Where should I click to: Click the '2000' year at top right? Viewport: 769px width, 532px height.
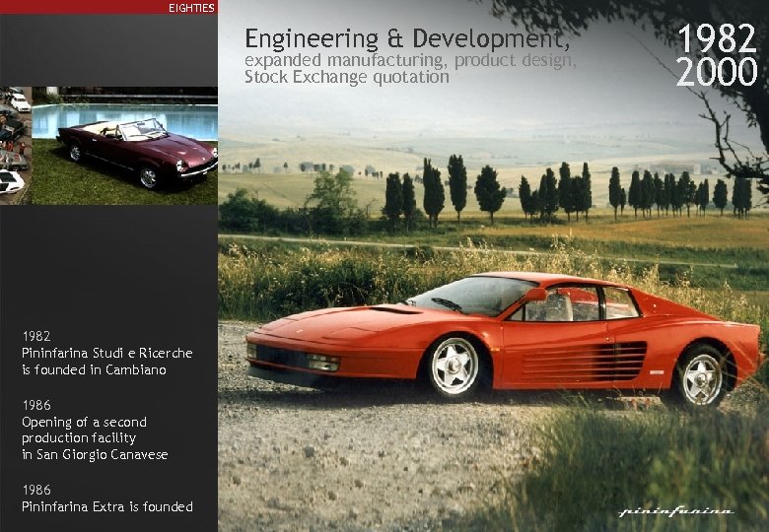coord(717,72)
